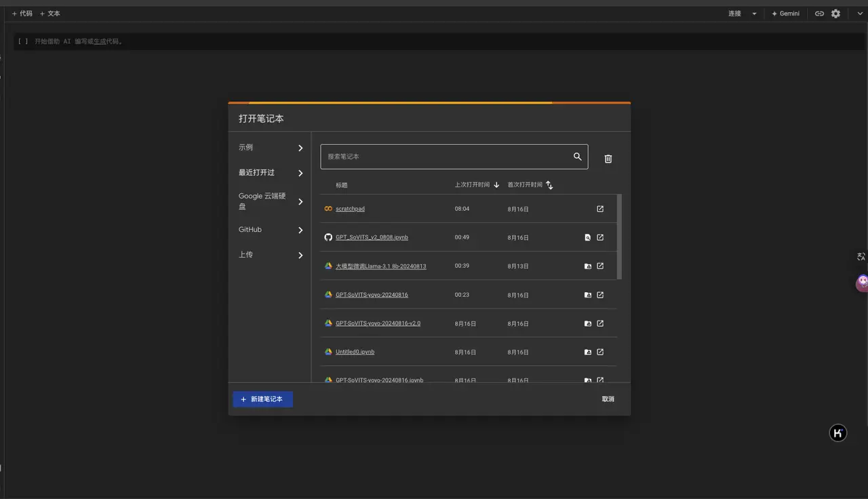Select the Google 云端硬盘 tab
The image size is (868, 499).
[270, 201]
